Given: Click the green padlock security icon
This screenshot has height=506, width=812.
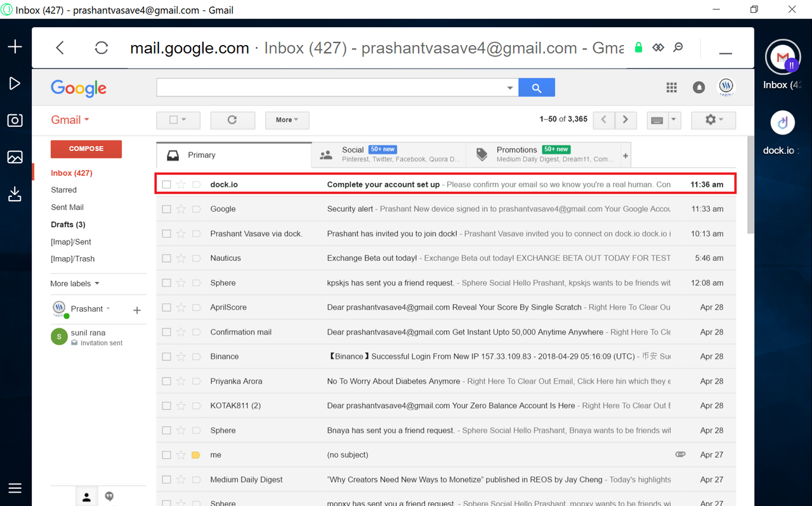Looking at the screenshot, I should 639,48.
